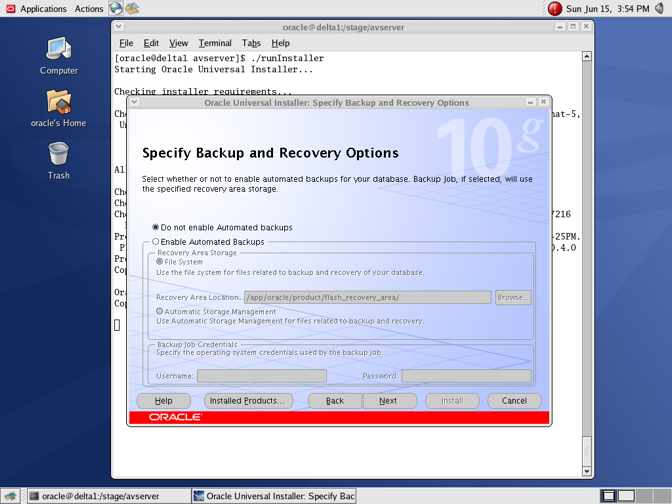
Task: Click the Next button
Action: [390, 401]
